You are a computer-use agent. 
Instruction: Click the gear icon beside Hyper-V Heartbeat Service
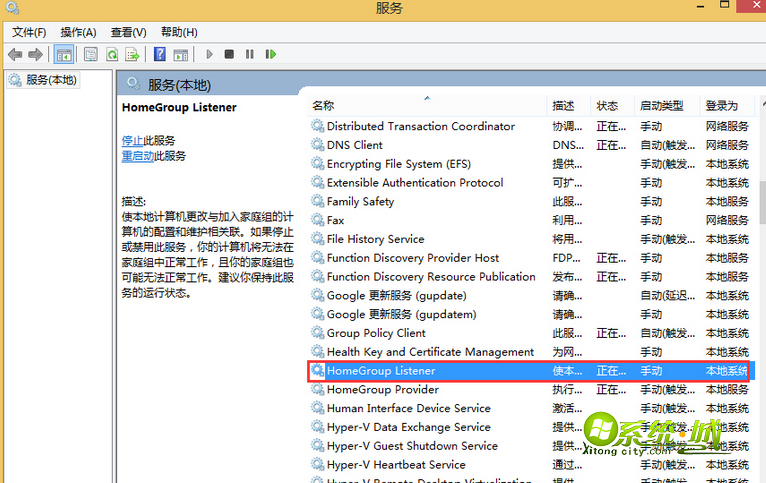[x=318, y=464]
